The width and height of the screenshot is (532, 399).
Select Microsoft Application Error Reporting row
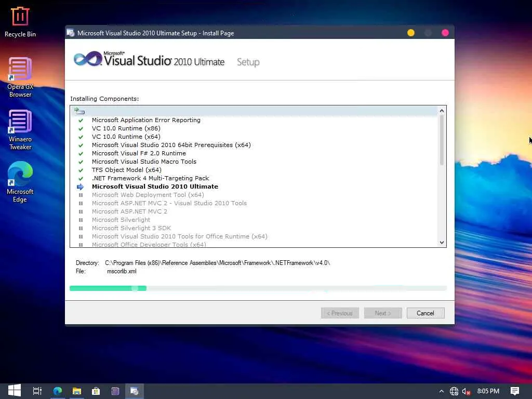pos(146,120)
